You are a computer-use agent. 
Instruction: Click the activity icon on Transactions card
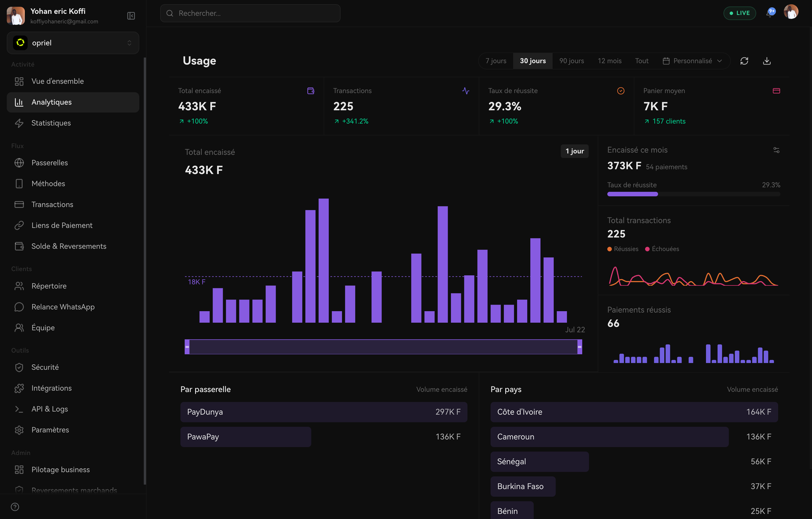pos(466,91)
